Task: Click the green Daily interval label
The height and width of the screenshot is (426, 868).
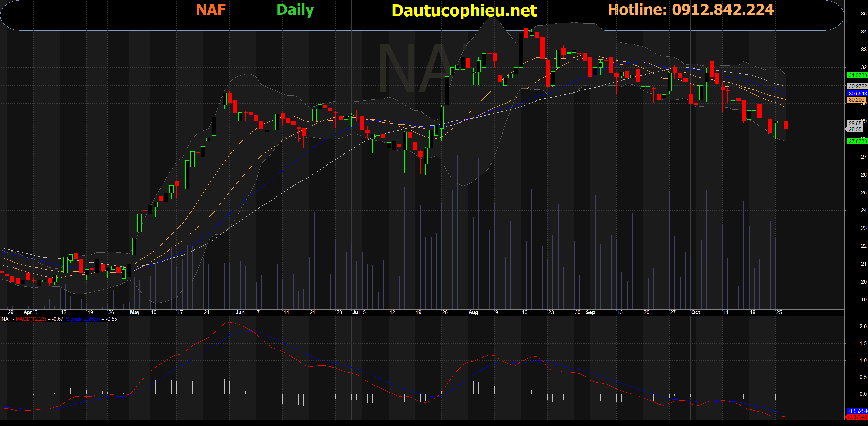Action: pos(295,10)
